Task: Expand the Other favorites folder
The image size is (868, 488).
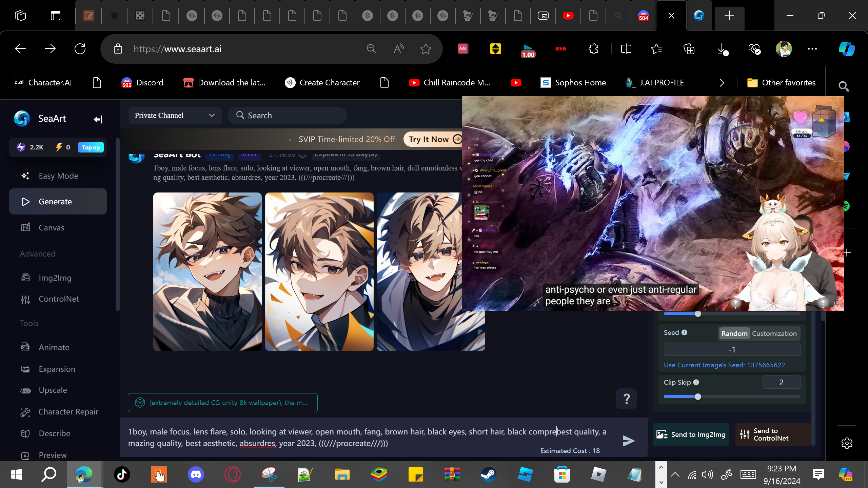Action: pos(781,83)
